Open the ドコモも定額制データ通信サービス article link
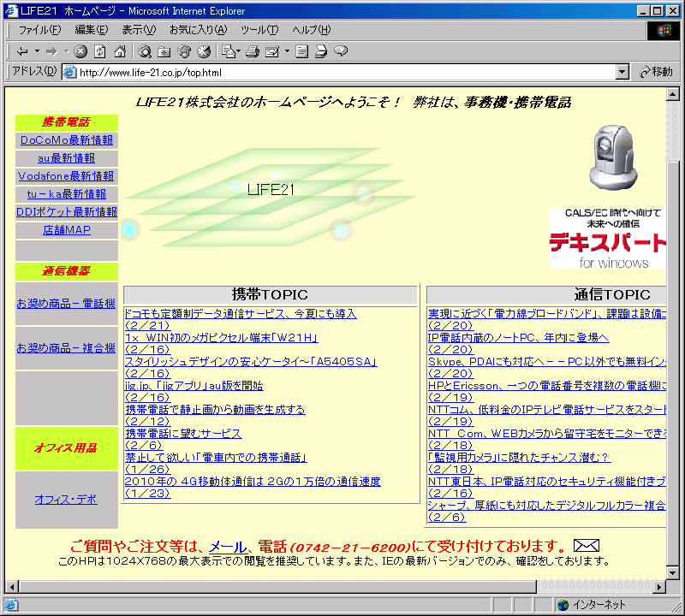The image size is (685, 616). (241, 313)
